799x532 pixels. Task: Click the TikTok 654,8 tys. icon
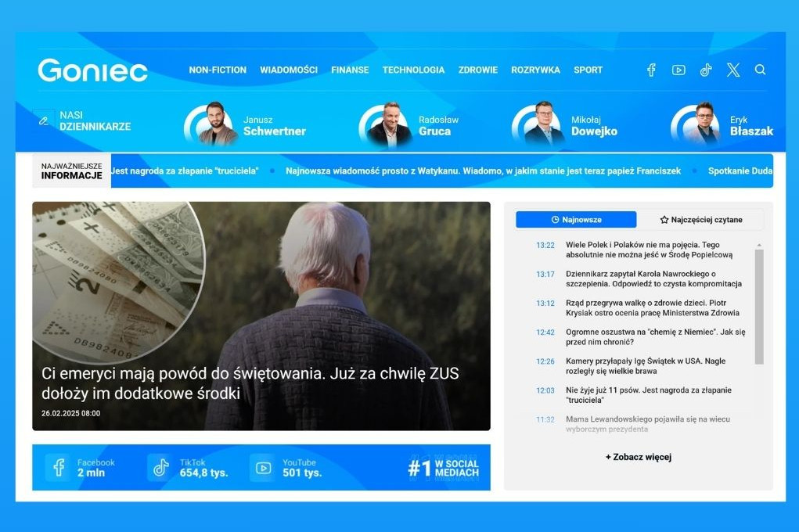pyautogui.click(x=160, y=467)
